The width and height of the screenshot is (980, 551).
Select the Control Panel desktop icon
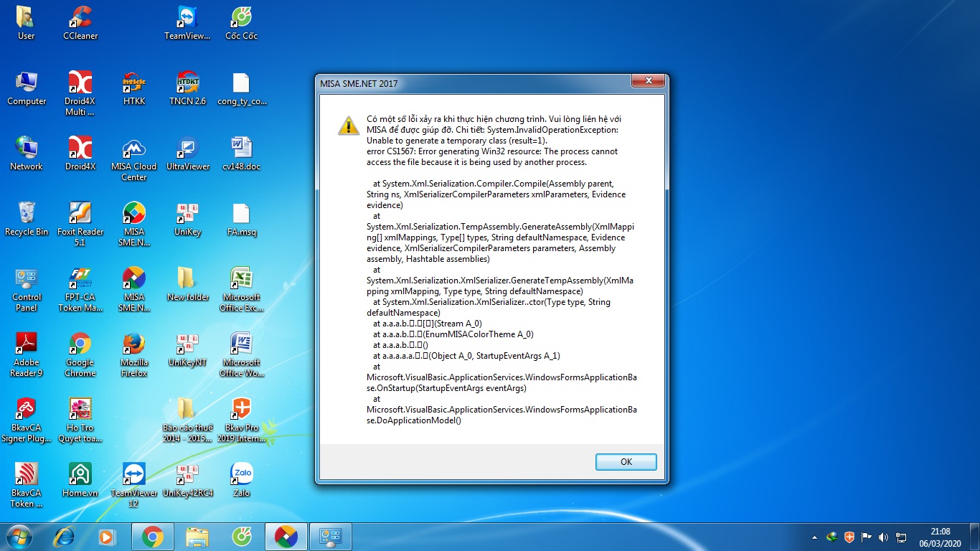tap(27, 289)
